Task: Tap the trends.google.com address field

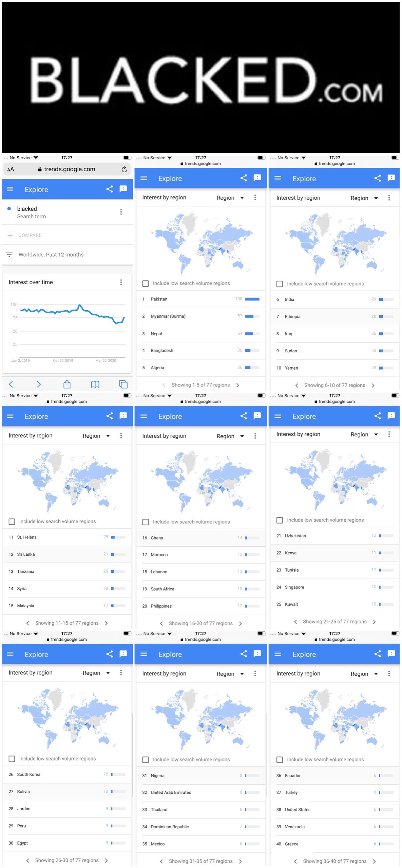Action: (x=67, y=169)
